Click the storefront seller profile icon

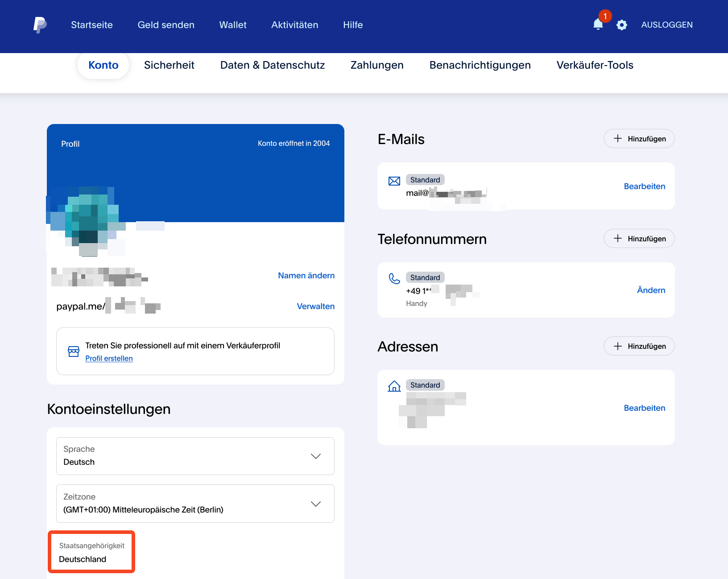click(74, 352)
